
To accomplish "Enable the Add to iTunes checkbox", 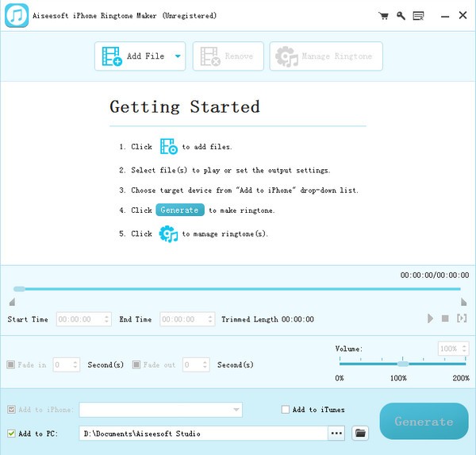I will (286, 410).
